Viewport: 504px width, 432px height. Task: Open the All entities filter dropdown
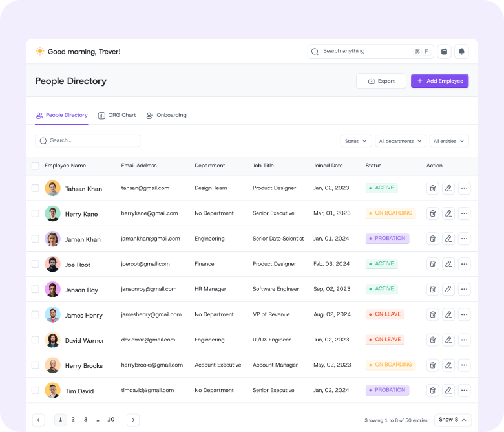click(448, 141)
